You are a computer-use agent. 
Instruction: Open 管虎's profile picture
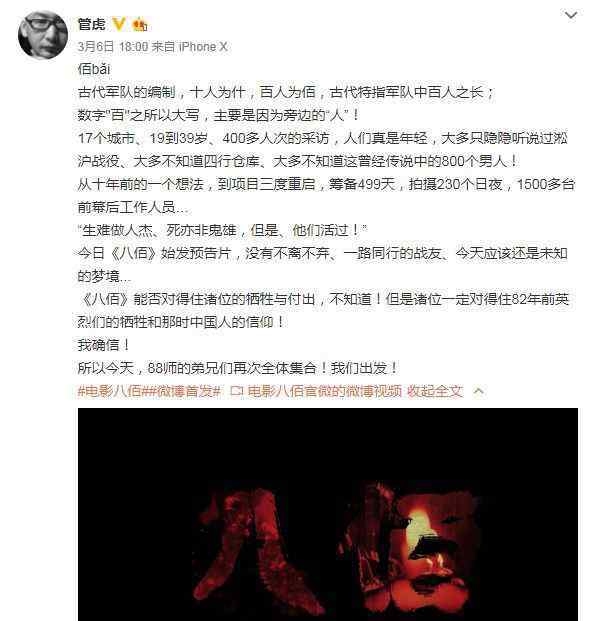tap(43, 35)
